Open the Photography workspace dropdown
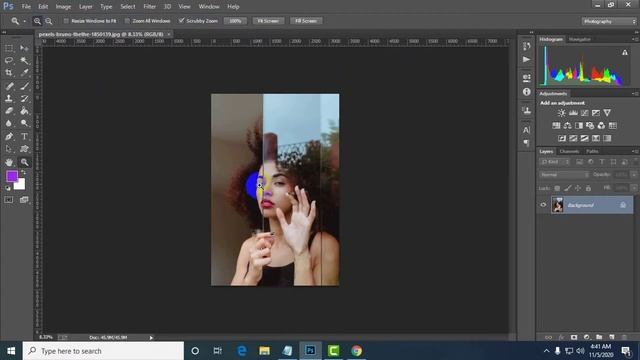 tap(609, 21)
